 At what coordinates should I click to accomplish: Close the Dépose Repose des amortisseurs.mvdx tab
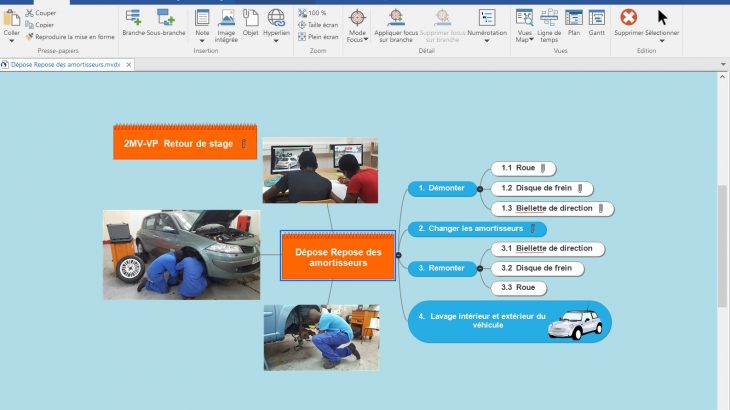click(x=127, y=64)
